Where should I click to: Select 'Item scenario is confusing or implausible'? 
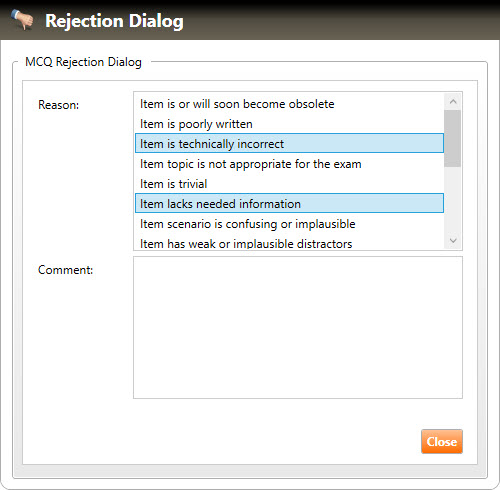coord(289,224)
